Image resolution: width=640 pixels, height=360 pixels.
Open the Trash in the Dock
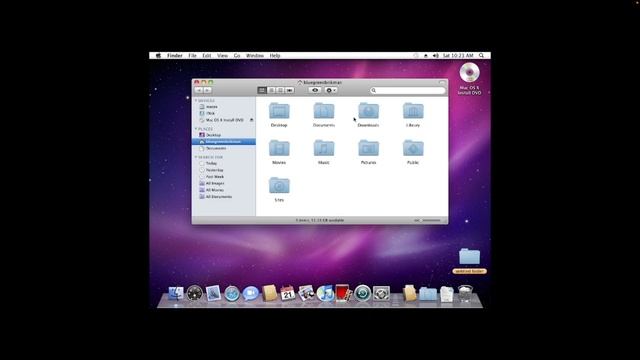(465, 293)
